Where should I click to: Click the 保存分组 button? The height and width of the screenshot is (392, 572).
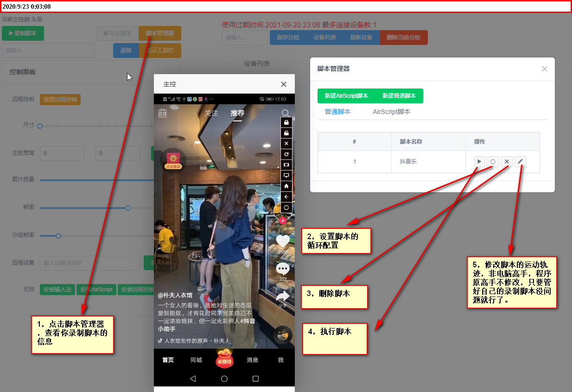288,38
